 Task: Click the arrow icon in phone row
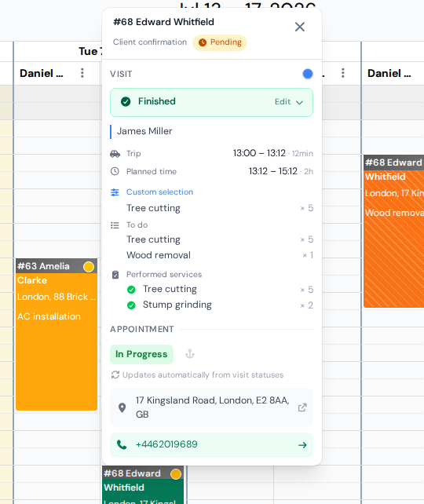tap(302, 445)
